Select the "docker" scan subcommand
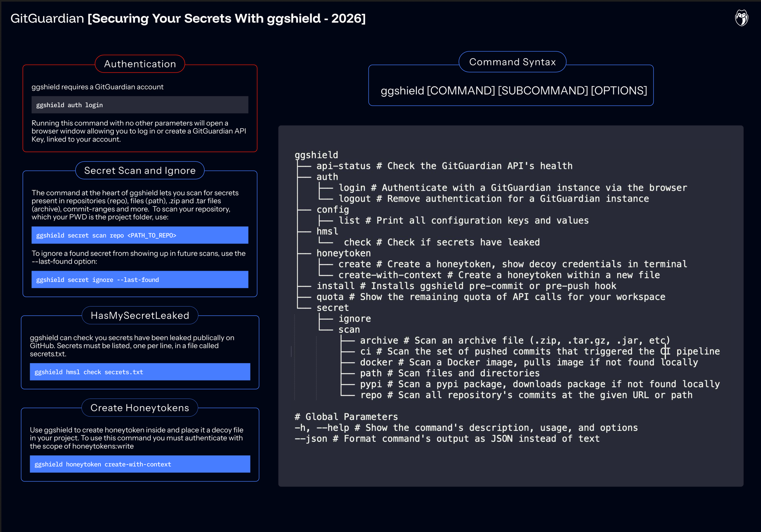 point(377,362)
